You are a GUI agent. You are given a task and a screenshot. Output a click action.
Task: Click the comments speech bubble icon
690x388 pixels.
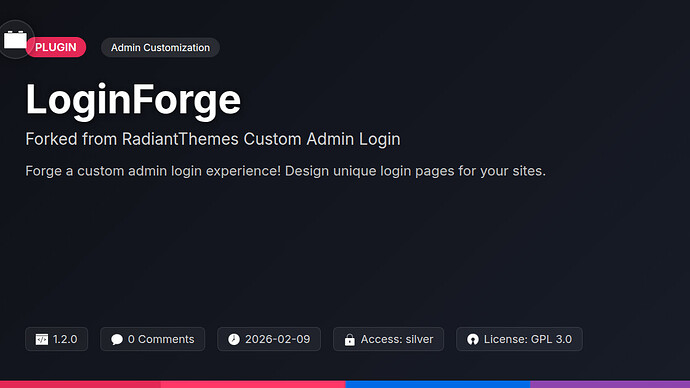pos(117,339)
